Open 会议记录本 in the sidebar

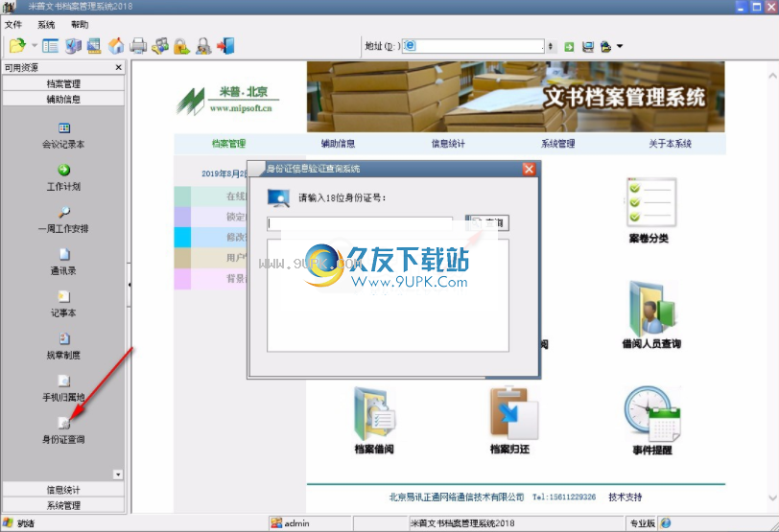coord(63,135)
